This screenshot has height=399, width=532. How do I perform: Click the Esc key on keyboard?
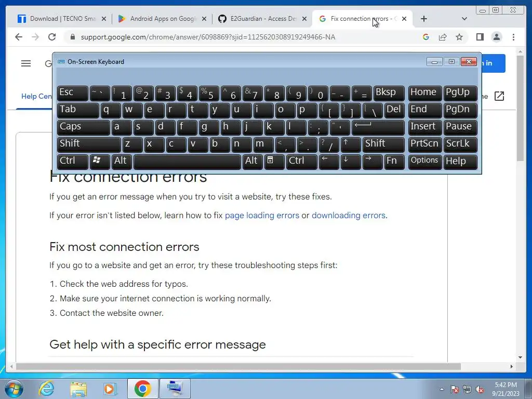click(73, 94)
